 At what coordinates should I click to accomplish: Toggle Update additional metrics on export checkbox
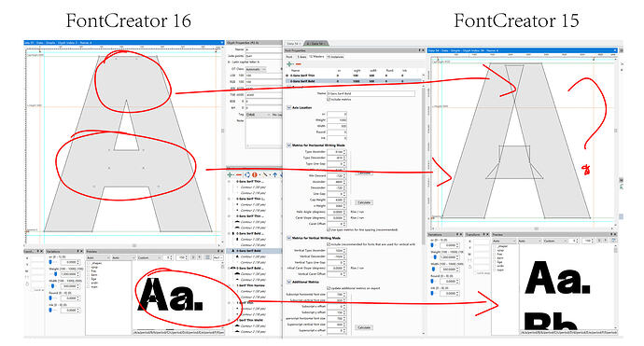point(329,288)
